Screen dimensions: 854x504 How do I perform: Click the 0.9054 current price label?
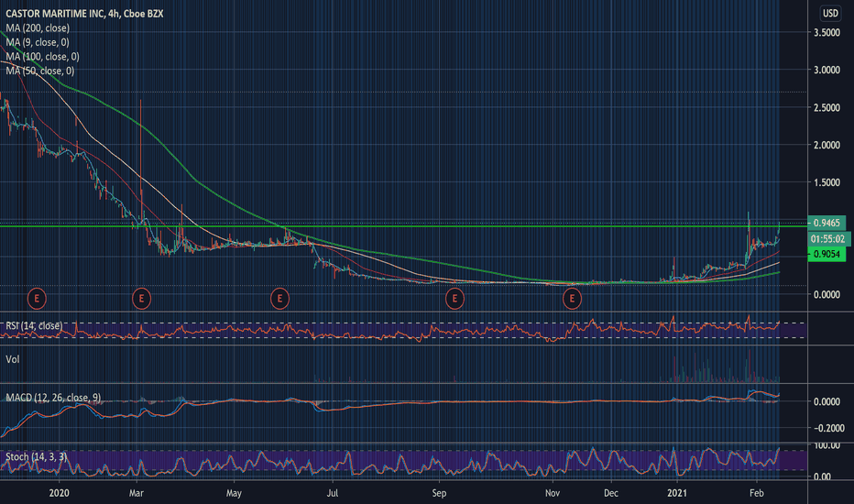827,255
